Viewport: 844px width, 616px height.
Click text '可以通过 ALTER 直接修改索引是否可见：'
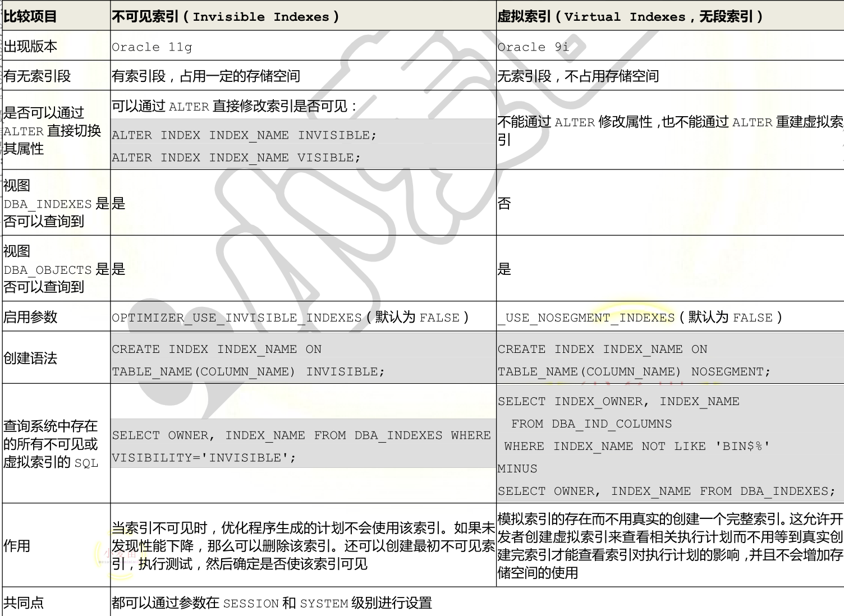pyautogui.click(x=235, y=106)
